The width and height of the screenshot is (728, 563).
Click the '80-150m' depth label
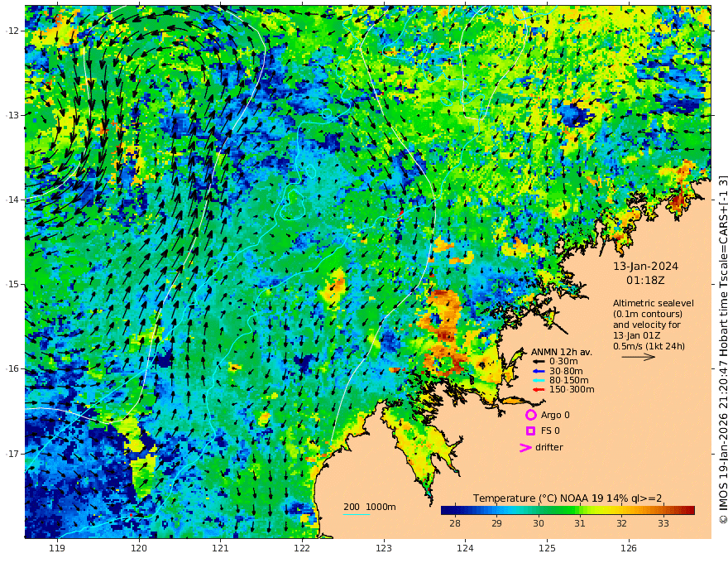click(569, 380)
